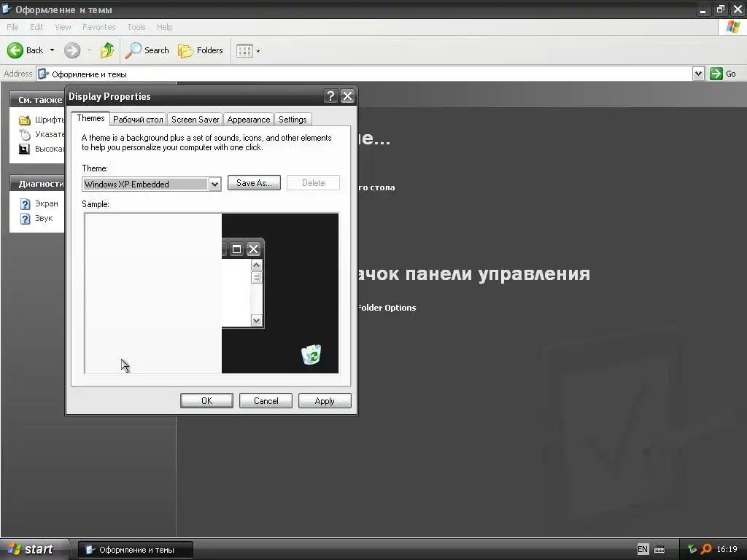Open the Search pane
The height and width of the screenshot is (560, 747).
coord(147,50)
